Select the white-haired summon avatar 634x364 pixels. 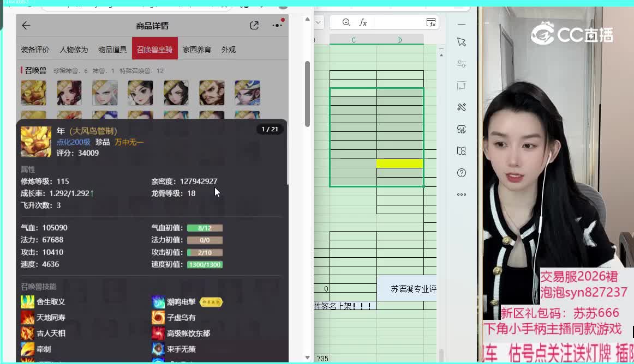[x=105, y=93]
